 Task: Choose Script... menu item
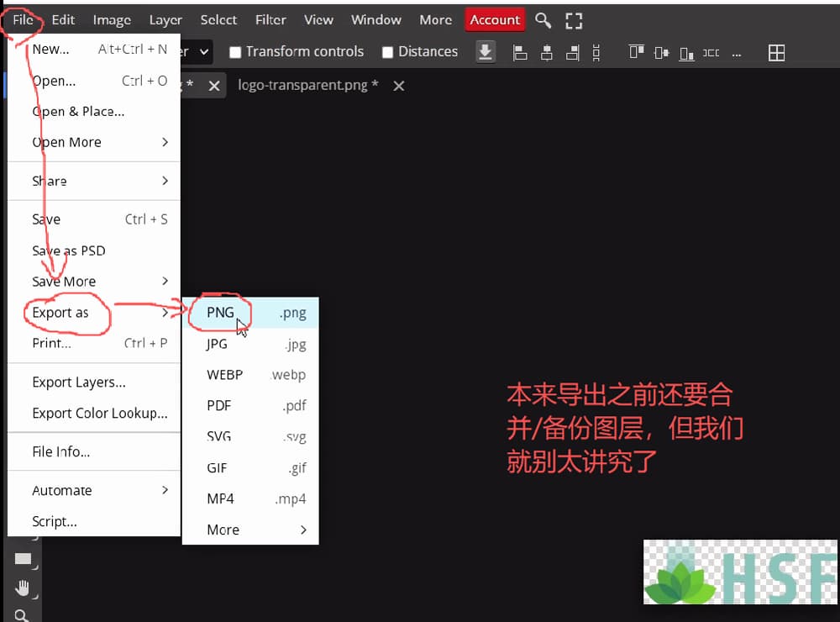tap(94, 522)
